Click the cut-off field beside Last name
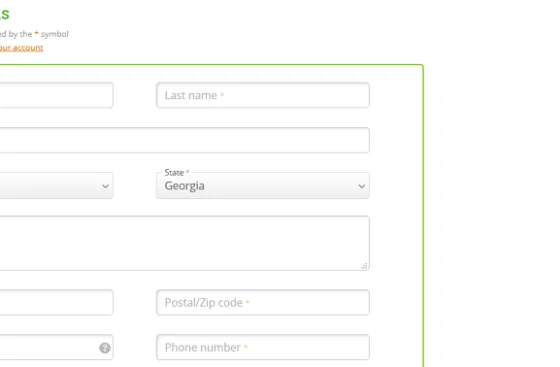 56,95
